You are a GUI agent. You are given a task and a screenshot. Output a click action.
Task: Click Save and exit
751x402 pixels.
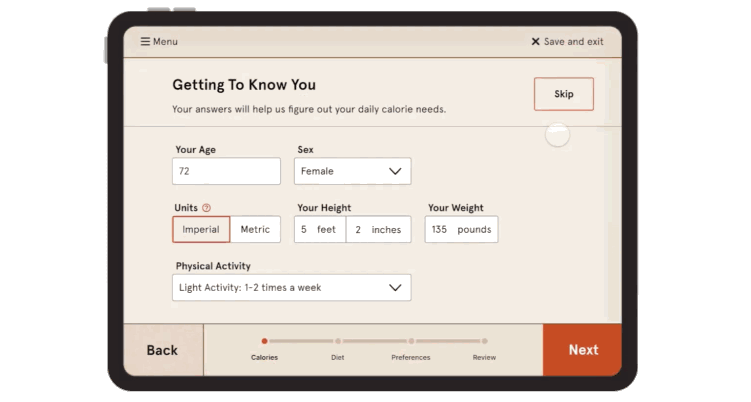pos(568,42)
